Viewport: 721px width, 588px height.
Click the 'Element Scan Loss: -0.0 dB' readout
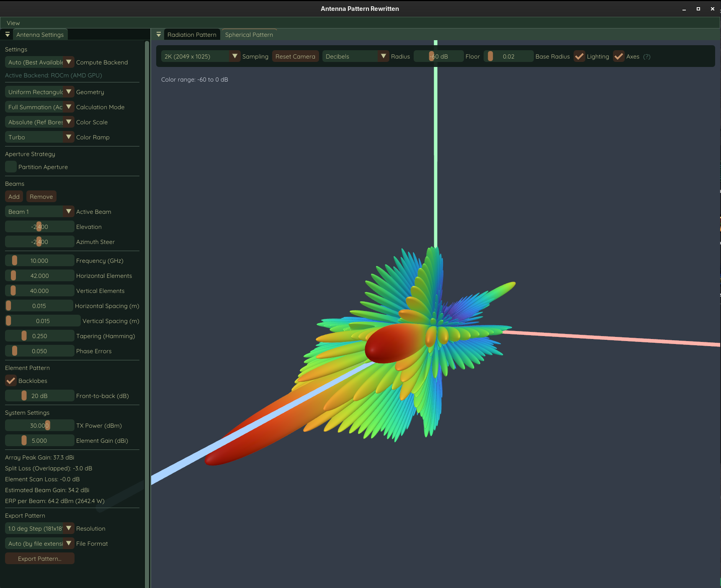point(42,479)
